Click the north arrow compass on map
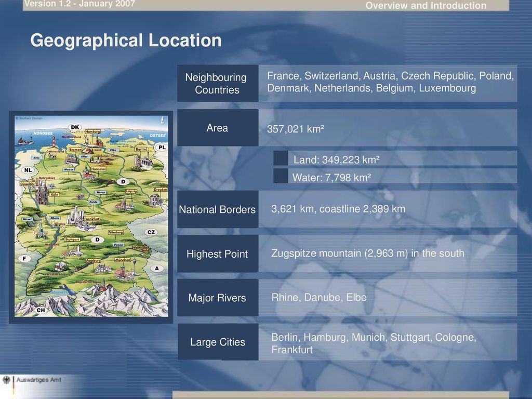The width and height of the screenshot is (532, 399). point(162,120)
